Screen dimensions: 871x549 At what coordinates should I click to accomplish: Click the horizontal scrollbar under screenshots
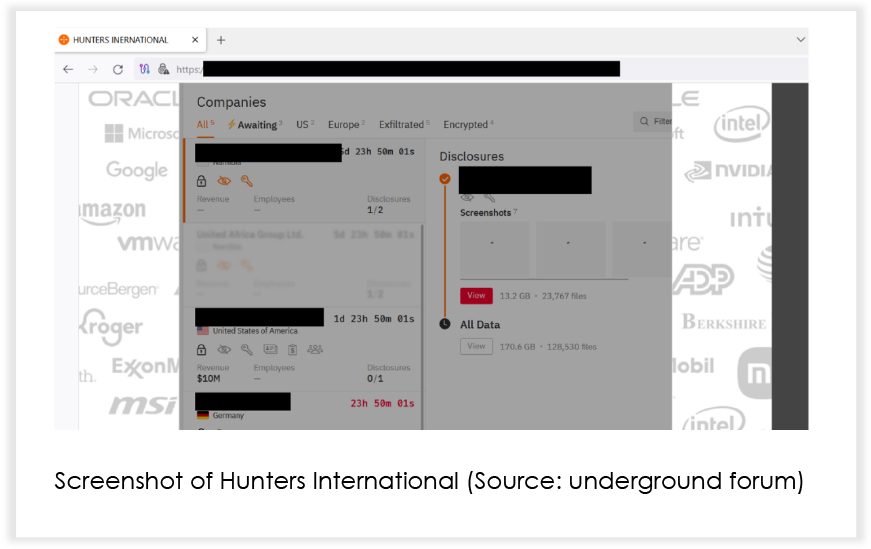pos(544,279)
